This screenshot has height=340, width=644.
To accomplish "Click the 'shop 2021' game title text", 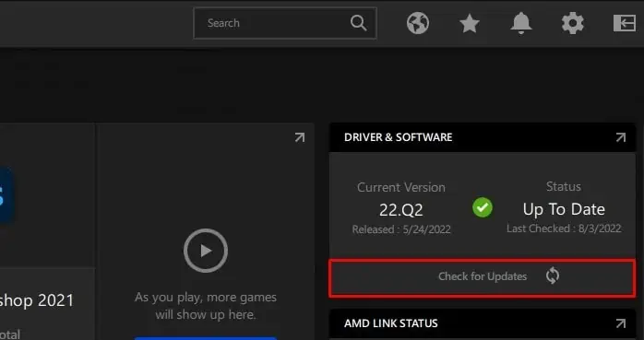I will [x=37, y=300].
